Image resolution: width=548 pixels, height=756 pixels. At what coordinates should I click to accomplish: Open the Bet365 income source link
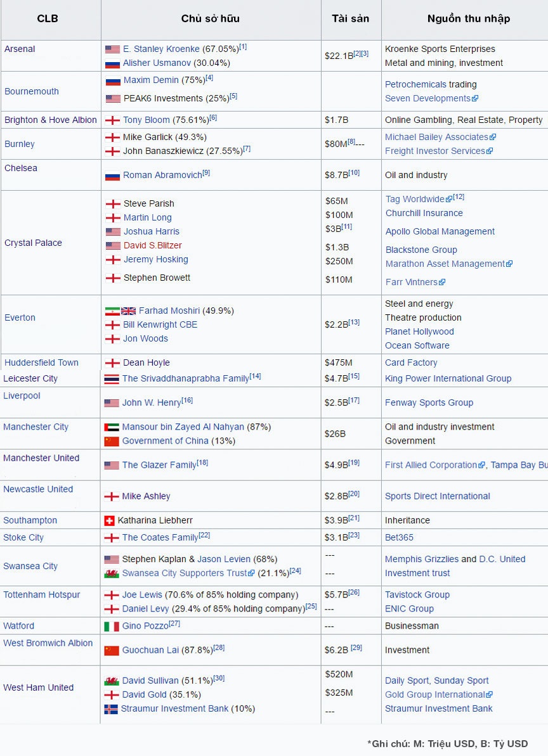coord(399,537)
